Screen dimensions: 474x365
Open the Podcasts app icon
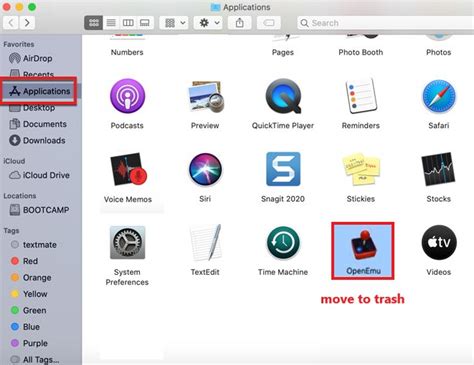[127, 96]
